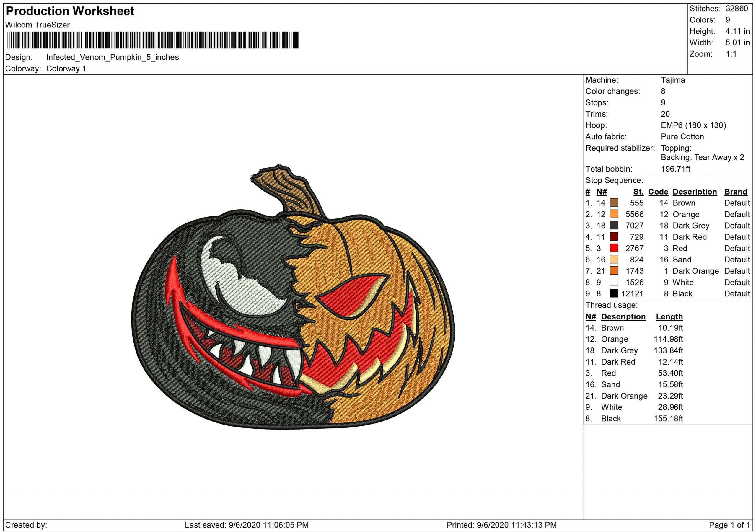Click the machine value 'Tajima'
The height and width of the screenshot is (532, 756).
(x=673, y=80)
